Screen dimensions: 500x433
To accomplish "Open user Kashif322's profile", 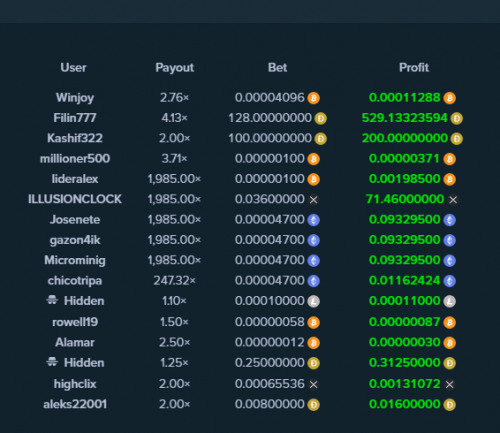I will (75, 138).
